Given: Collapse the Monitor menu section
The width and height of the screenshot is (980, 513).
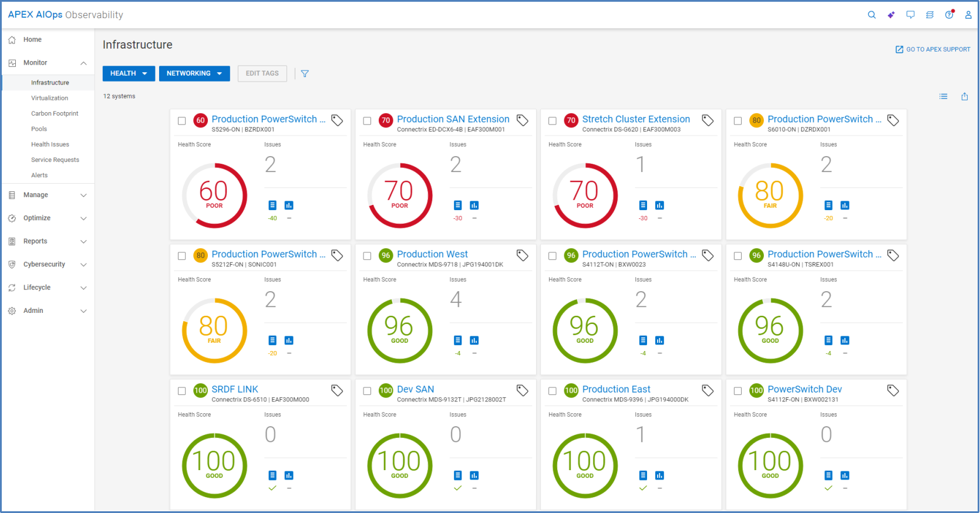Looking at the screenshot, I should 83,63.
